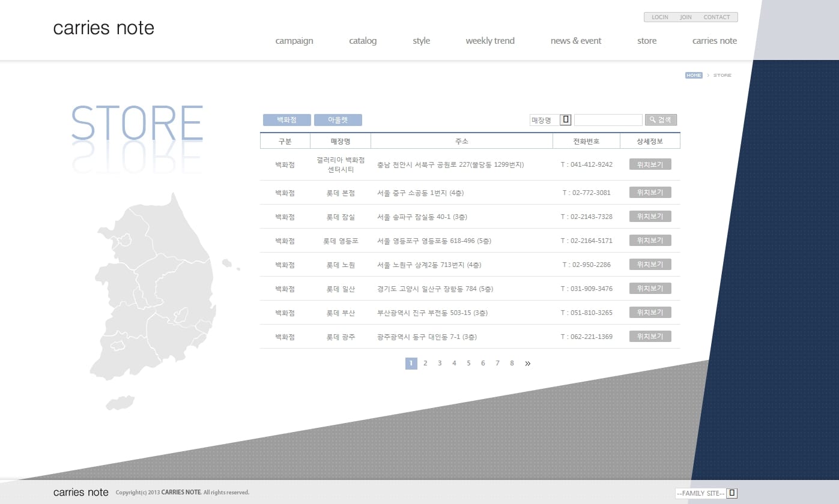This screenshot has width=839, height=504.
Task: Click the footer carries note logo
Action: pos(81,493)
